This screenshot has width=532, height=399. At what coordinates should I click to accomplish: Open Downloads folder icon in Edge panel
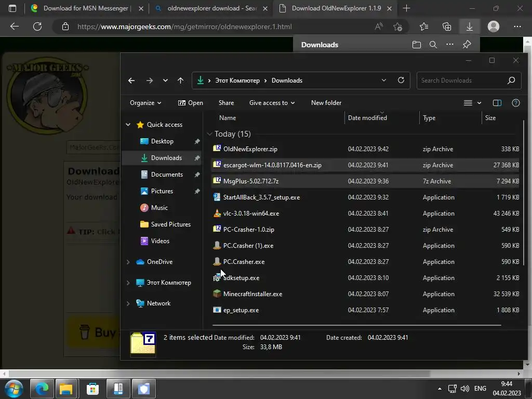[x=416, y=45]
